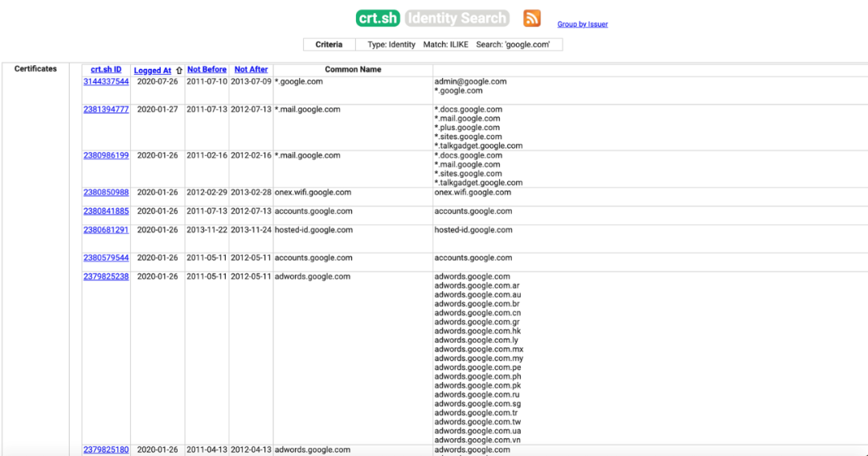Viewport: 868px width, 456px height.
Task: Select Not After date 2013-11-24
Action: (251, 230)
